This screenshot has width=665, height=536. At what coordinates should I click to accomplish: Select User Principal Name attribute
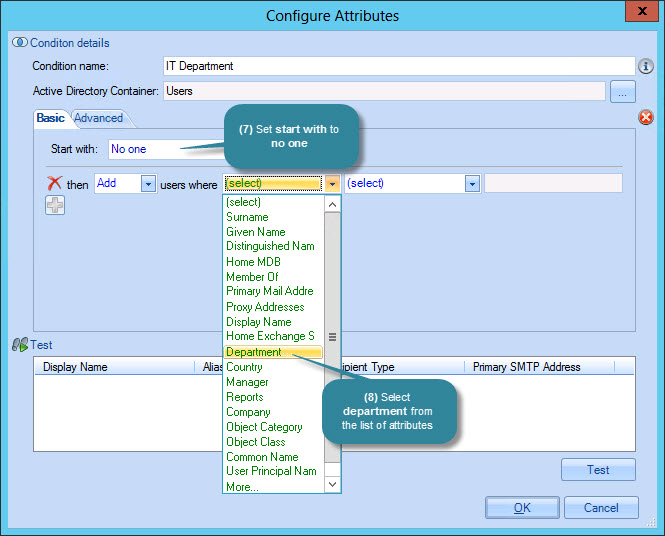point(274,472)
